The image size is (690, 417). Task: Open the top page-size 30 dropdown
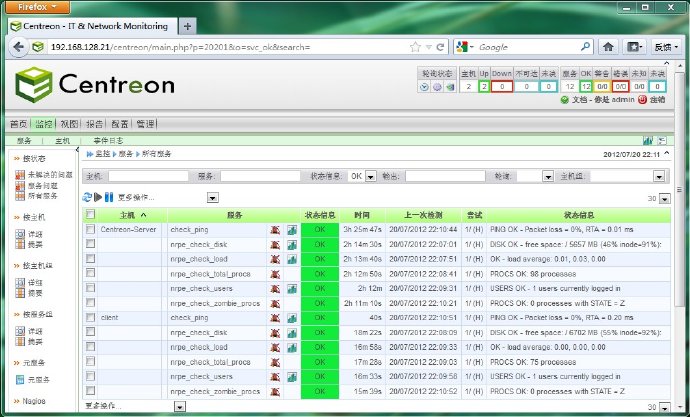(x=665, y=199)
